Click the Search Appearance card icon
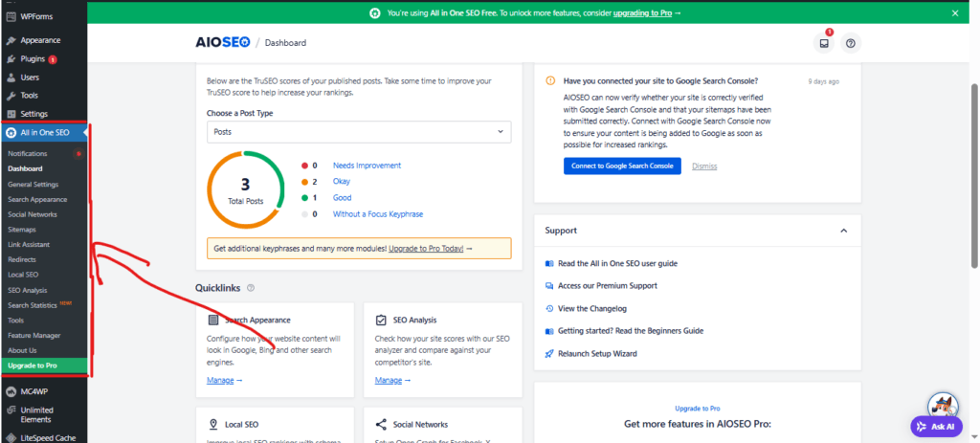Screen dimensions: 980x443 (213, 320)
